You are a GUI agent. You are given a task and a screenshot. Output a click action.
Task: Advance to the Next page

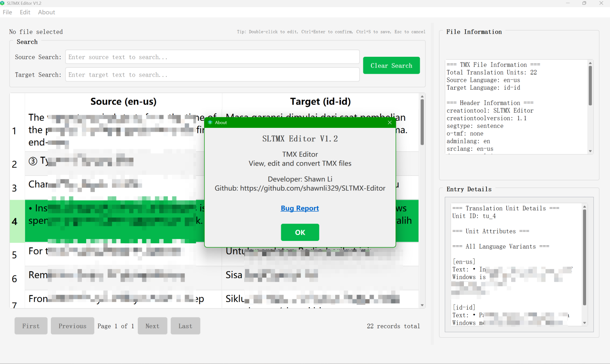click(x=152, y=325)
